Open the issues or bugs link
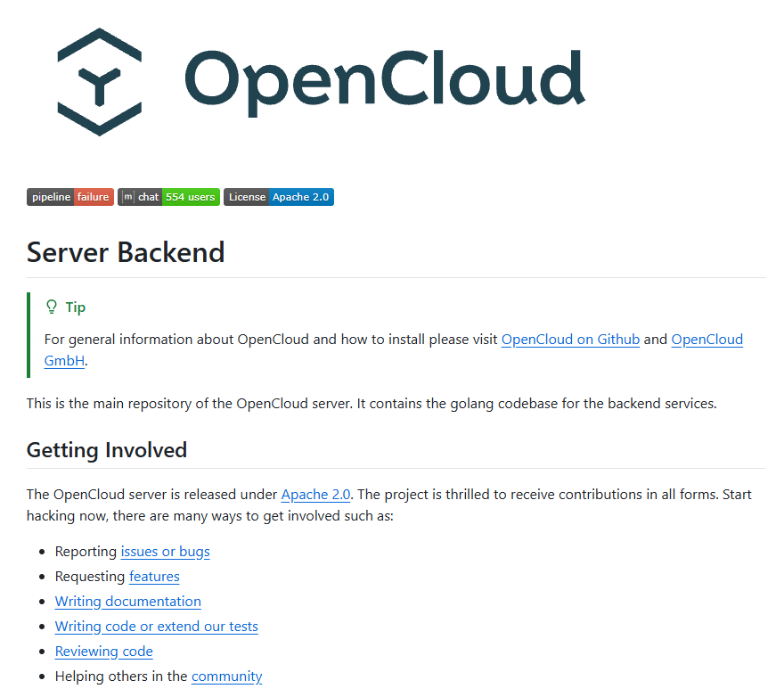The width and height of the screenshot is (784, 697). (x=165, y=551)
